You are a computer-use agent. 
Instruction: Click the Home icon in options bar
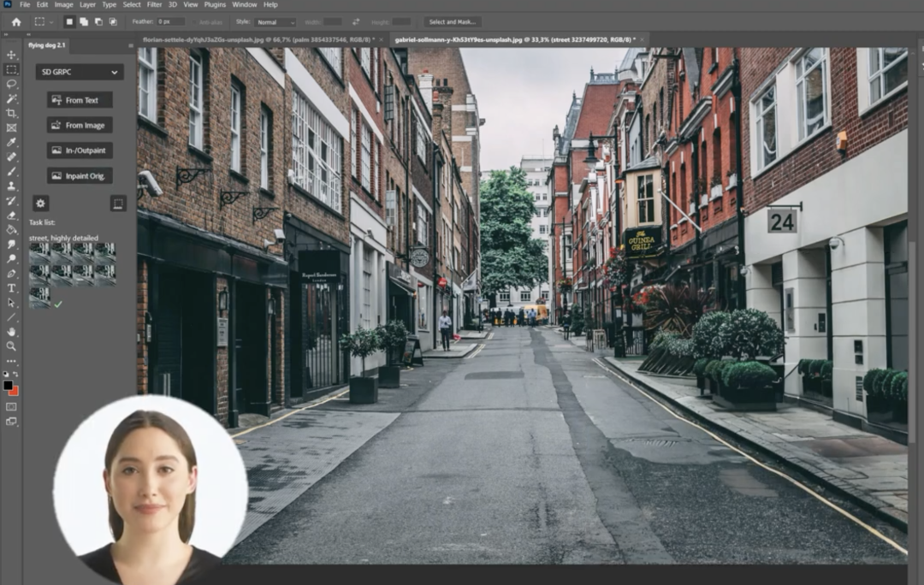coord(16,21)
